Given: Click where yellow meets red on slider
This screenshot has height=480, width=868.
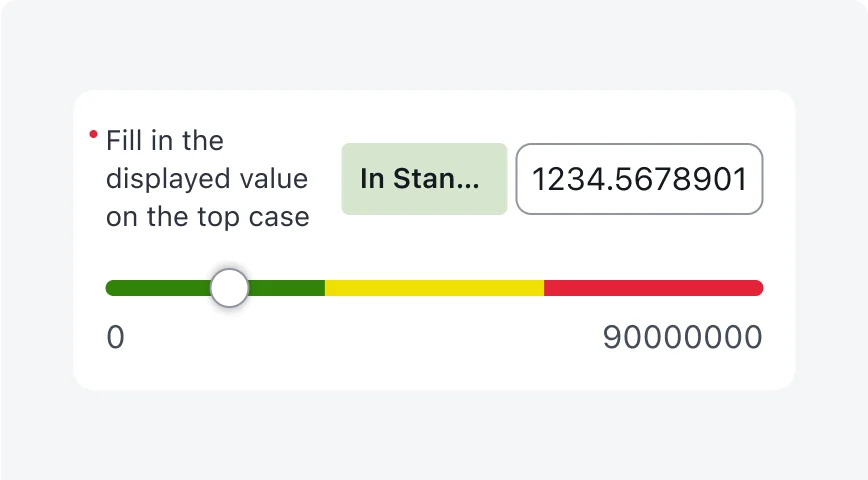Looking at the screenshot, I should point(544,288).
